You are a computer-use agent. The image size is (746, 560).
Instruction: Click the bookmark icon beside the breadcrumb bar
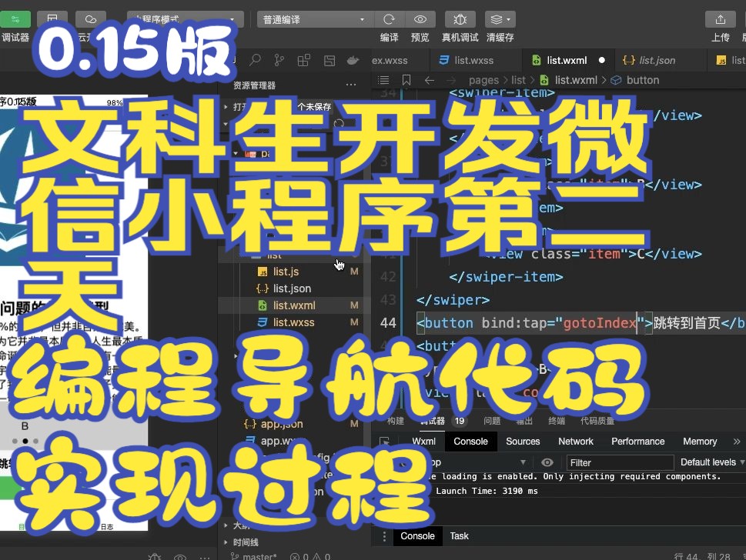click(406, 79)
